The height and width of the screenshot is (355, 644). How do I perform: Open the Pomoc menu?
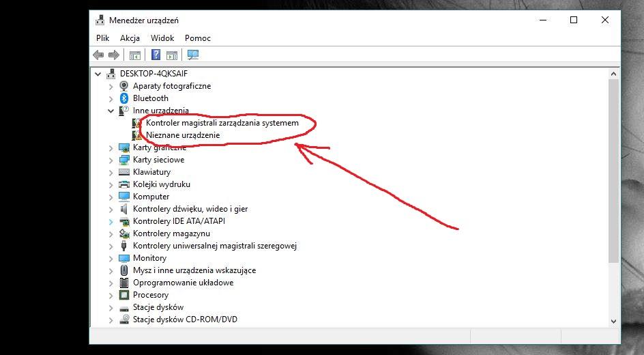coord(198,38)
